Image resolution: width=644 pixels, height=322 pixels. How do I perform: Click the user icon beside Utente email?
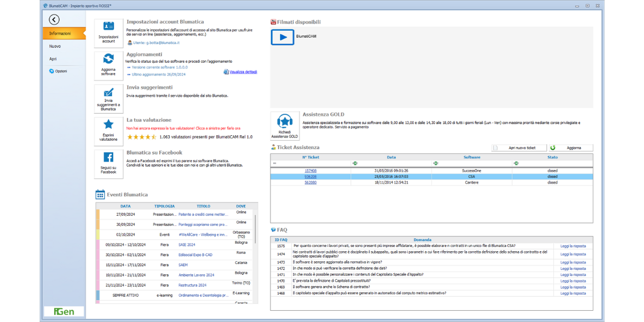click(129, 42)
